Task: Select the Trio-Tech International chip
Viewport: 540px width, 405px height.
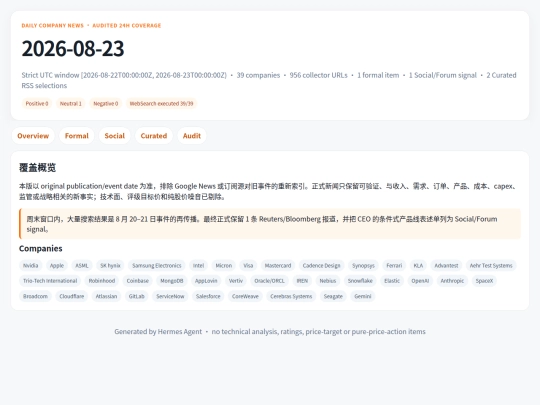Action: pos(50,281)
